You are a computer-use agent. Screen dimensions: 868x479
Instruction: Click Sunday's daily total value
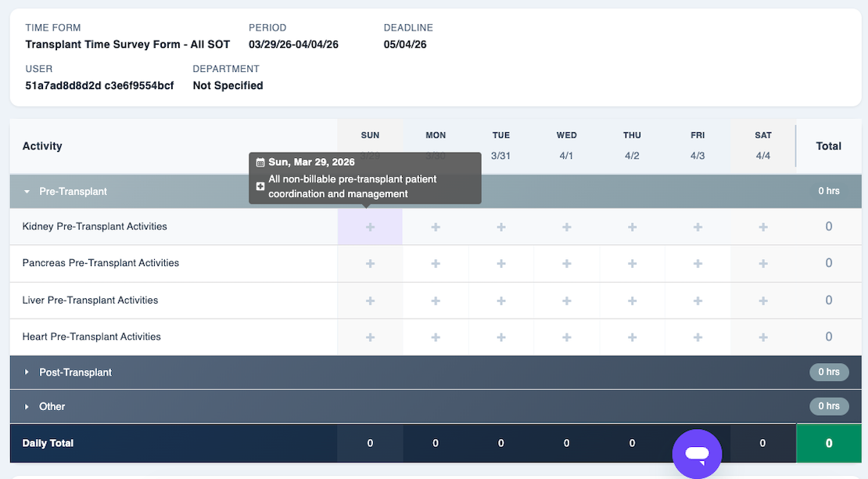(x=370, y=443)
